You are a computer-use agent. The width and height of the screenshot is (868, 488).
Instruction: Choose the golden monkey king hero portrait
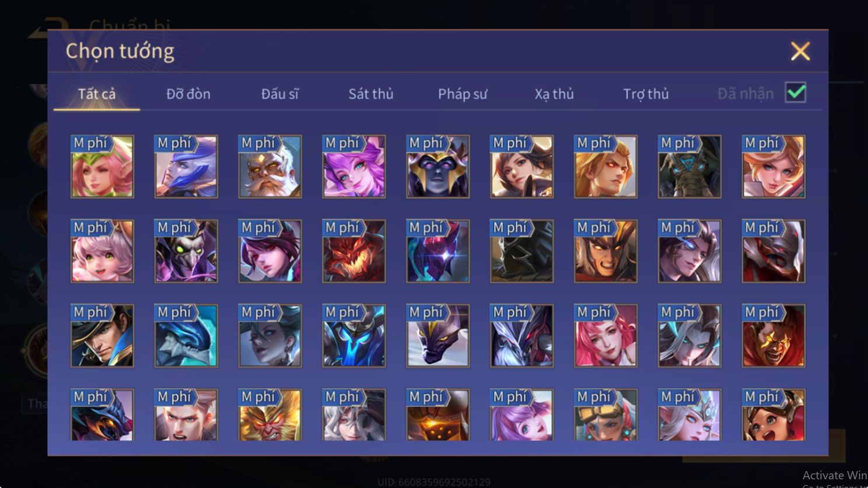(270, 415)
